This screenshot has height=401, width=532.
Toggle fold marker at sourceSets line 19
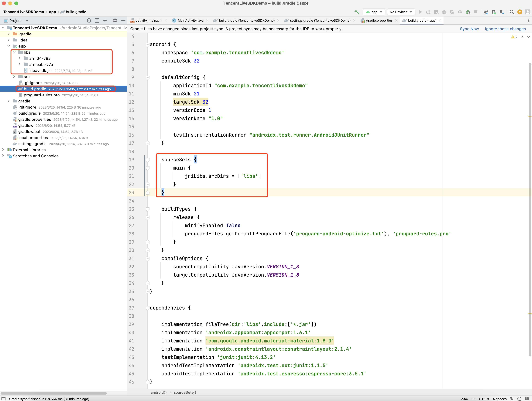[148, 160]
